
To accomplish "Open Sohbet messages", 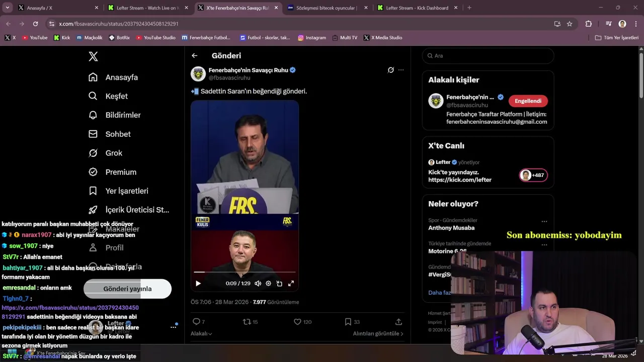I will [x=110, y=134].
